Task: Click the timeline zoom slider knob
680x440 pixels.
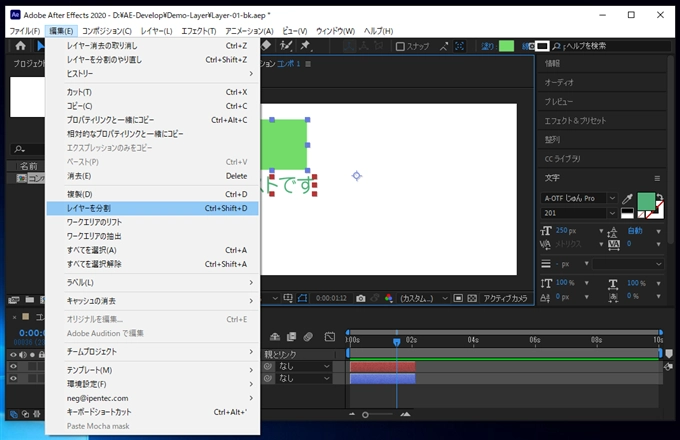Action: coord(365,415)
